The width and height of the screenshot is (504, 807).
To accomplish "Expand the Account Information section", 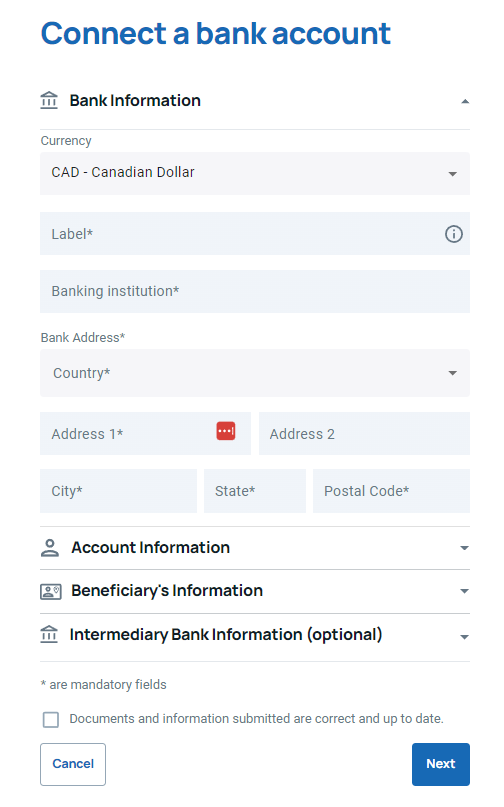I will click(255, 548).
